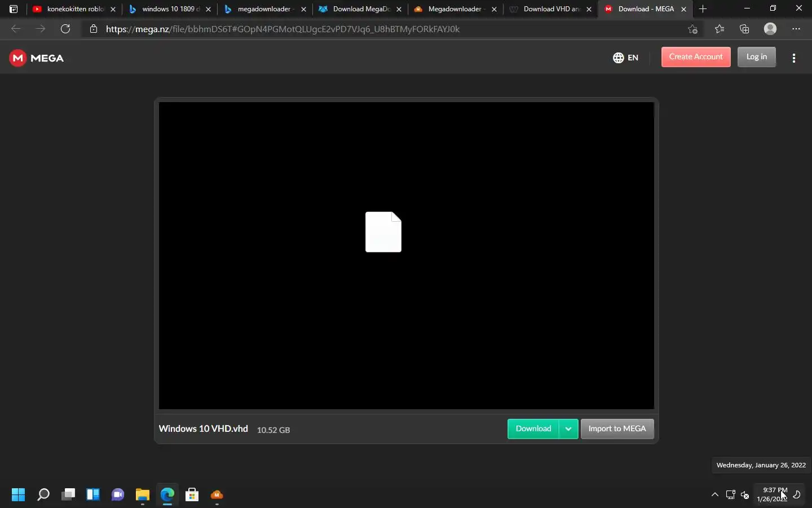View site information lock icon
This screenshot has width=812, height=508.
94,29
